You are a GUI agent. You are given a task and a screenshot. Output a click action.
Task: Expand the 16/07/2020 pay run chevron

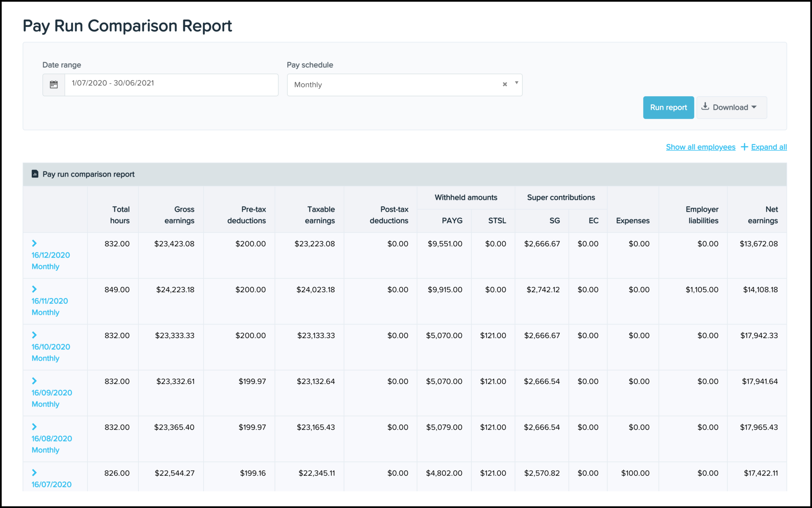(x=34, y=472)
